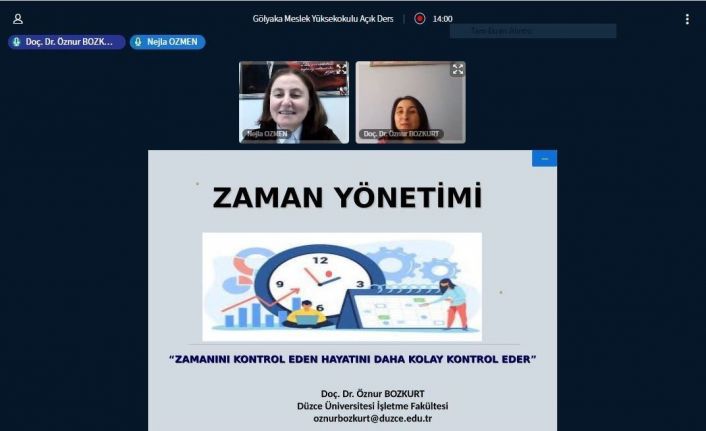706x431 pixels.
Task: Click the ZAMAN YÖNETİMİ slide title
Action: pos(347,197)
